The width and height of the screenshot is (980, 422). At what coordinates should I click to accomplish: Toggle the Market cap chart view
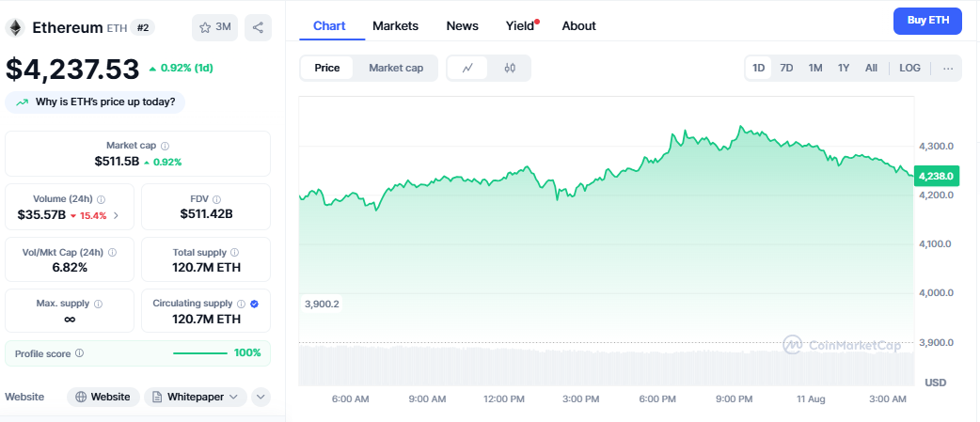(395, 68)
